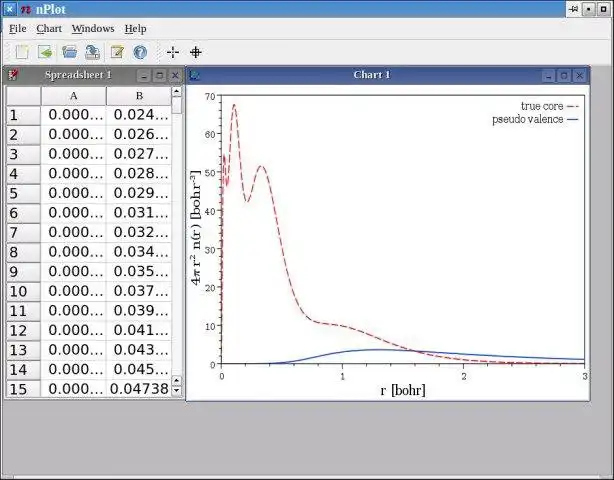Click cell B13 showing 0.043...

pos(139,350)
